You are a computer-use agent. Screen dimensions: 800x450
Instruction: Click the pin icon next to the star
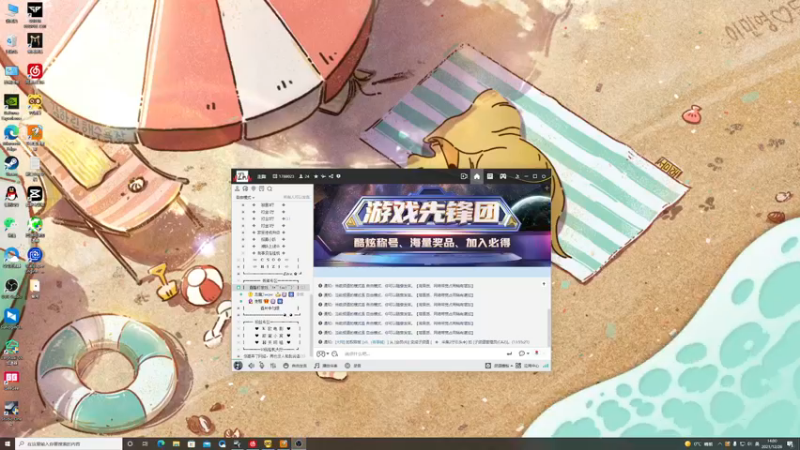[x=323, y=177]
